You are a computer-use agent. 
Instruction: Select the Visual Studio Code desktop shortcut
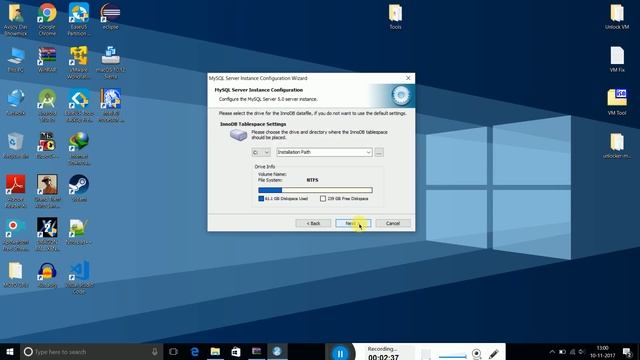tap(79, 278)
